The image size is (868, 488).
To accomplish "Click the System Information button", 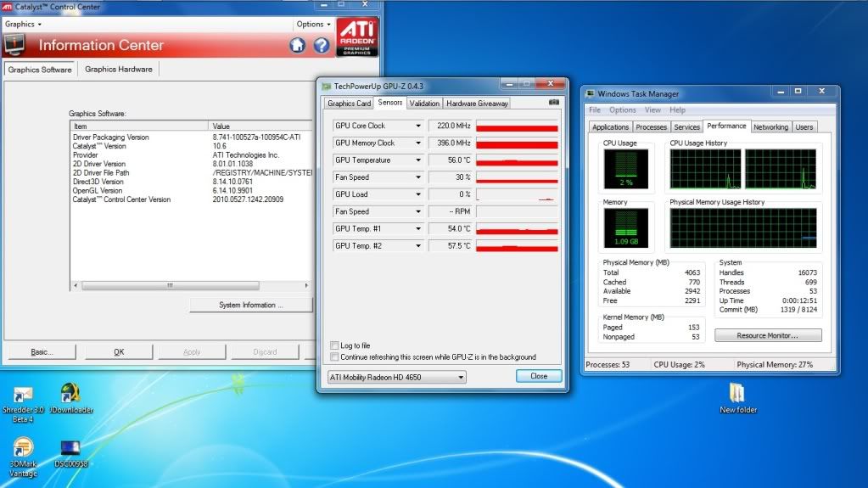I will click(251, 305).
